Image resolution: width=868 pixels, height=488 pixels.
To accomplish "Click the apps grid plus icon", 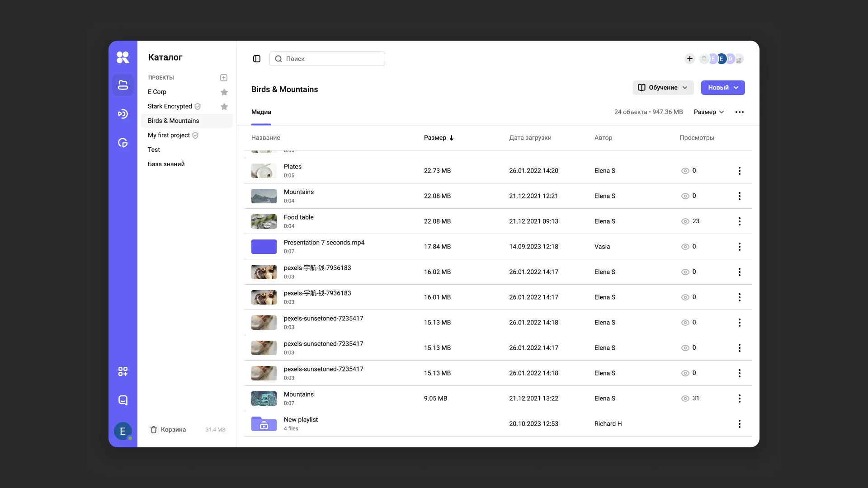I will click(x=123, y=371).
